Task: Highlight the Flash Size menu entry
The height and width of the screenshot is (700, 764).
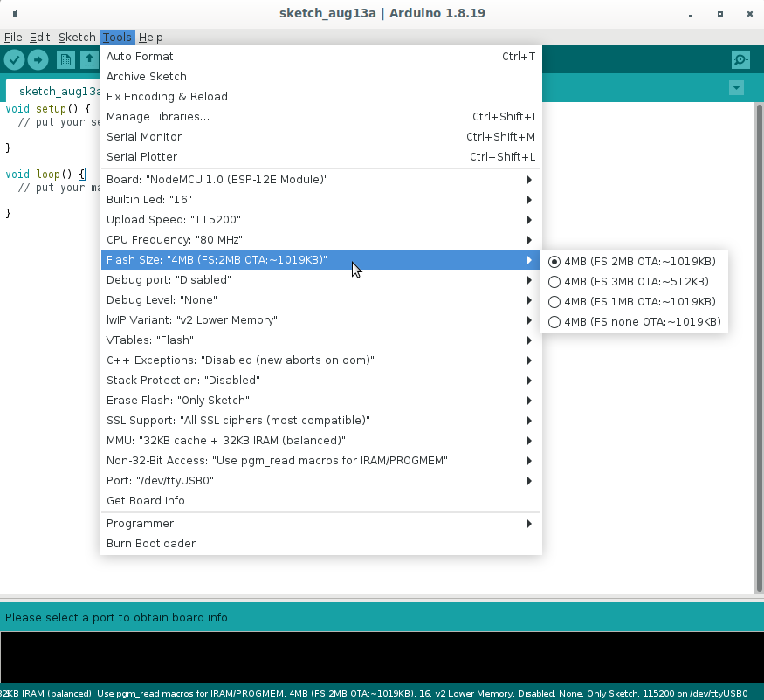Action: click(x=320, y=259)
